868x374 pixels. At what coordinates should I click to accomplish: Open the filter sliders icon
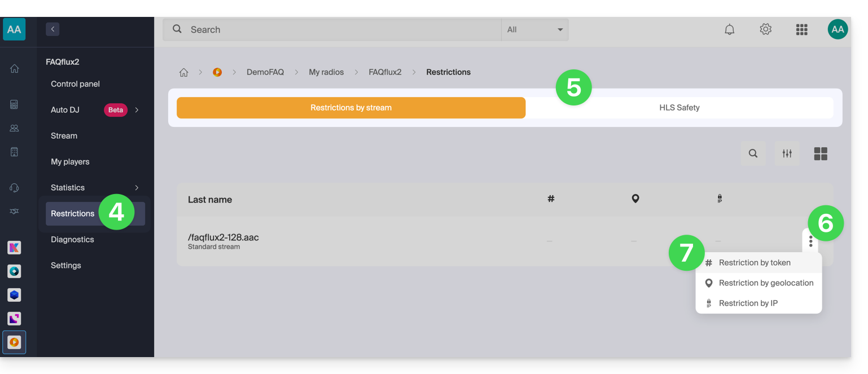[787, 153]
